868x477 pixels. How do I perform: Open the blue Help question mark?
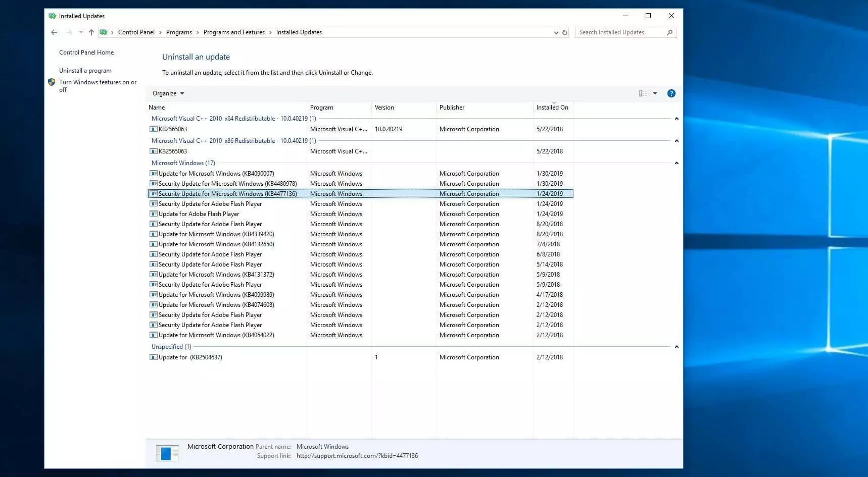pyautogui.click(x=671, y=93)
